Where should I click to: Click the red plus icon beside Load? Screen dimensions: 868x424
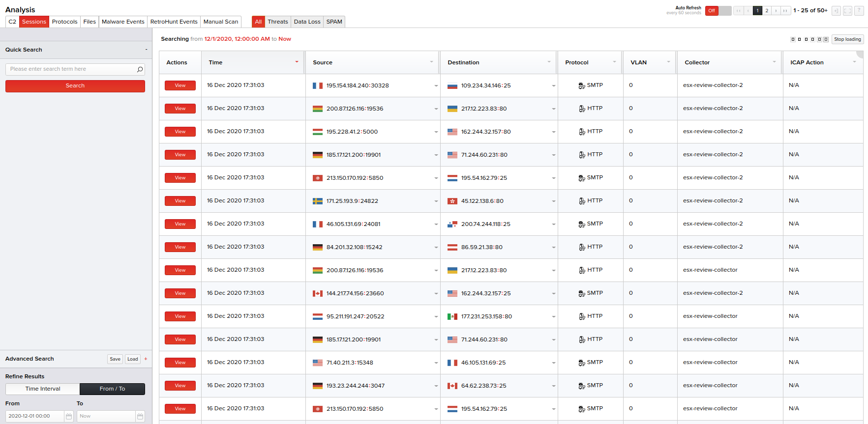point(146,359)
